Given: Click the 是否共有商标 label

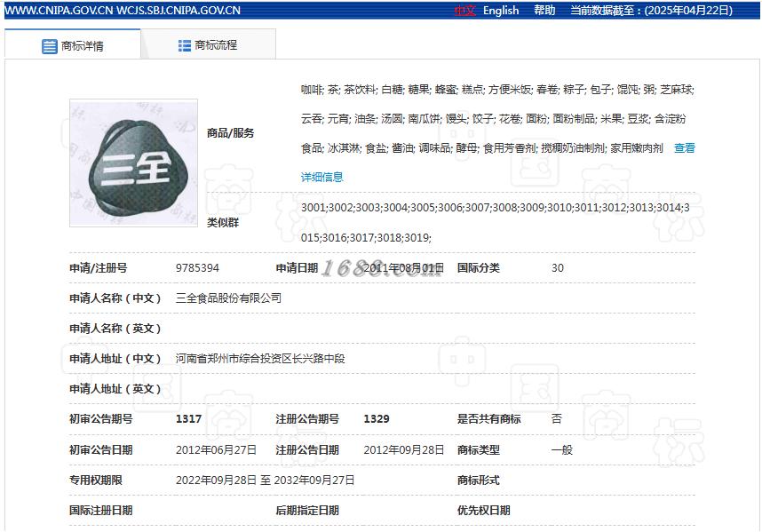Looking at the screenshot, I should (x=488, y=419).
